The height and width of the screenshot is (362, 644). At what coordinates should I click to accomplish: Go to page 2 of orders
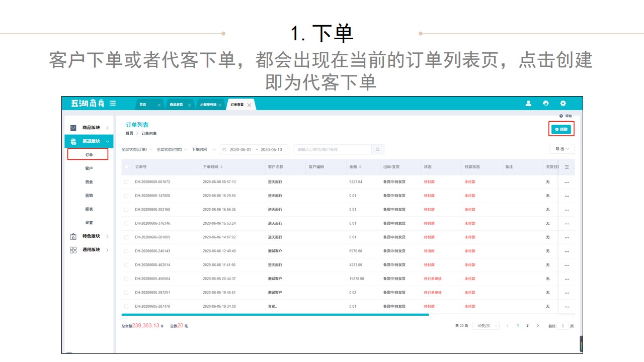pos(527,326)
